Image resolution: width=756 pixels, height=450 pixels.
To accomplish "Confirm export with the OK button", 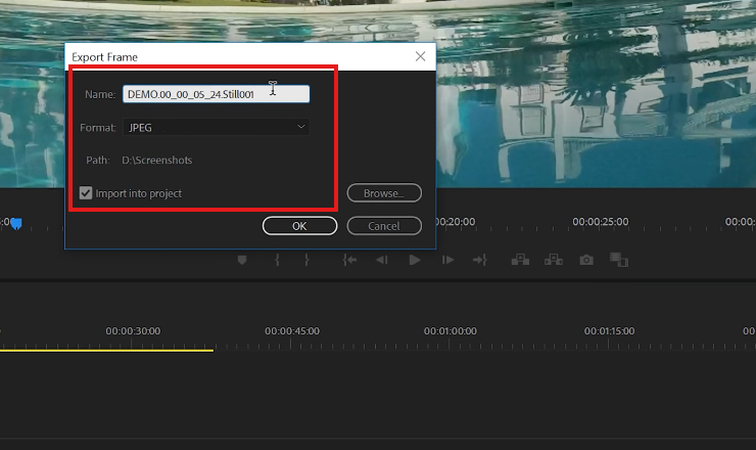I will (299, 226).
